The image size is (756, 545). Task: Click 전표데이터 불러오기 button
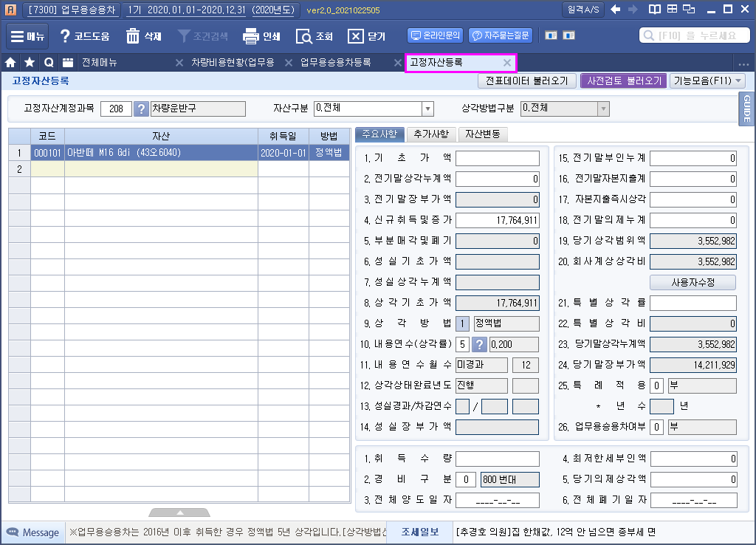tap(526, 80)
